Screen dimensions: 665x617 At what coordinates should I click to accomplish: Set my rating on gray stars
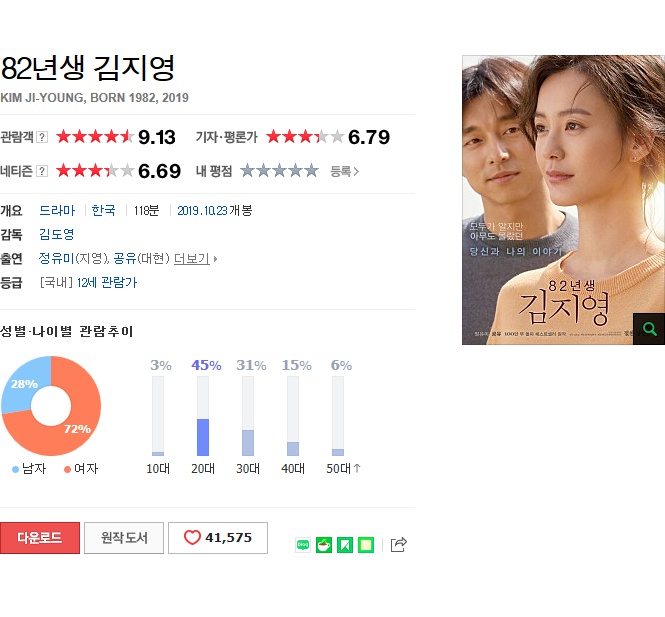click(279, 171)
